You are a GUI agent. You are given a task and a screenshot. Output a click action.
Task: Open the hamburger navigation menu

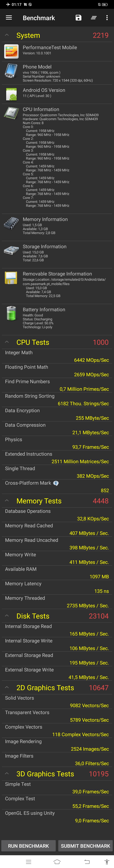pos(9,17)
